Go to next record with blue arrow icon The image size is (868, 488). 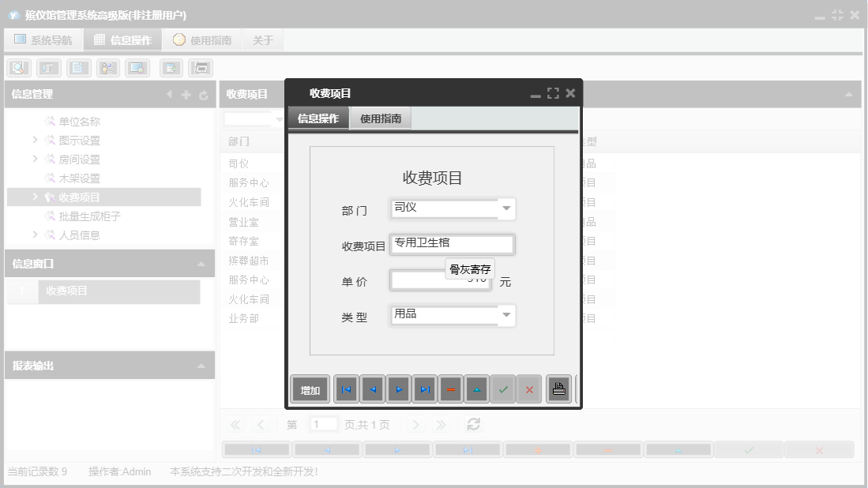click(x=399, y=389)
